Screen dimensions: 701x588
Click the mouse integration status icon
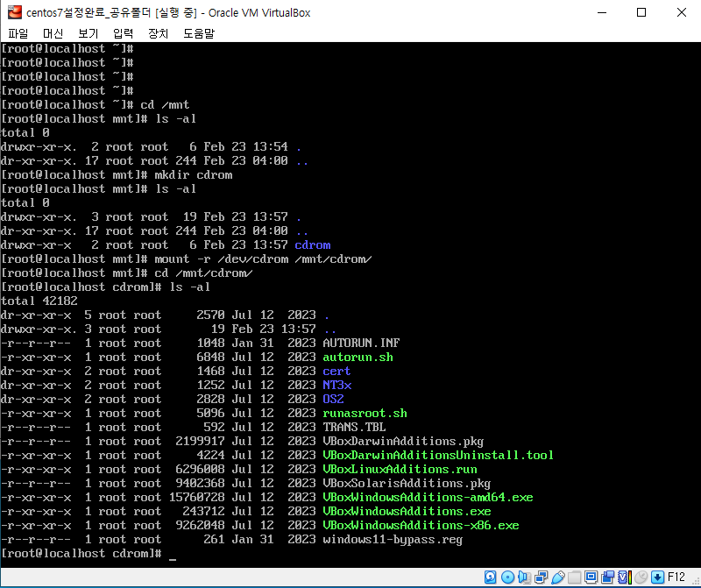[641, 577]
